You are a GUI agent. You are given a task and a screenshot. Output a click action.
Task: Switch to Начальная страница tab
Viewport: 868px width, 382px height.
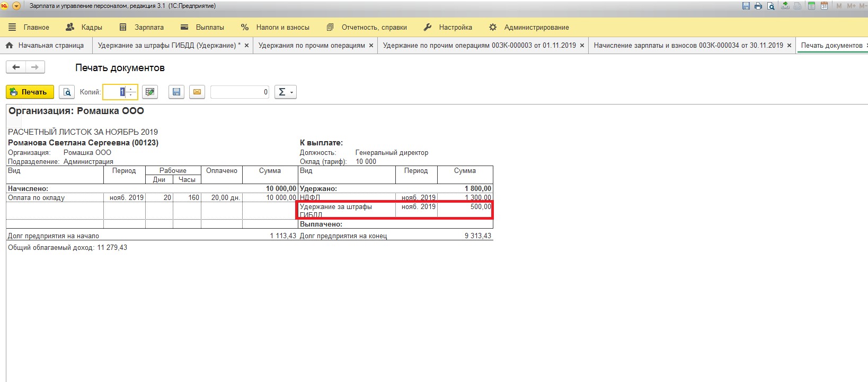45,46
